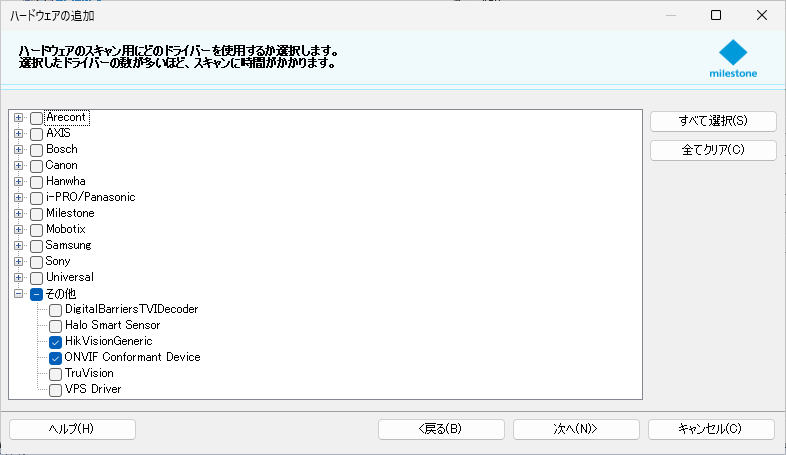Click the Milestone logo icon
The height and width of the screenshot is (455, 786).
click(x=733, y=59)
